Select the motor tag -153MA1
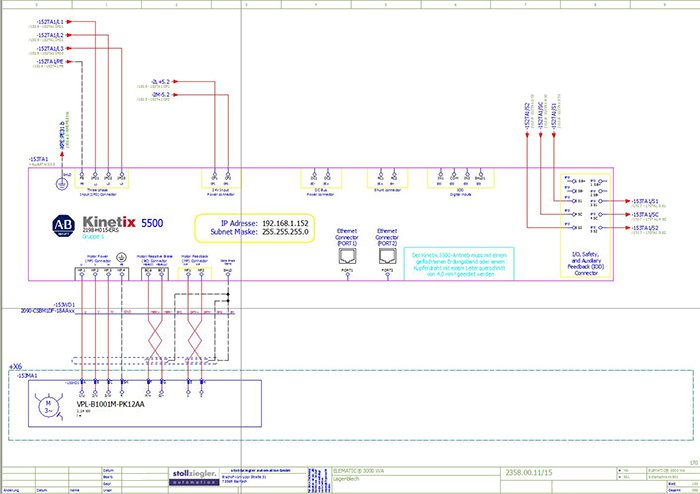 tap(27, 376)
